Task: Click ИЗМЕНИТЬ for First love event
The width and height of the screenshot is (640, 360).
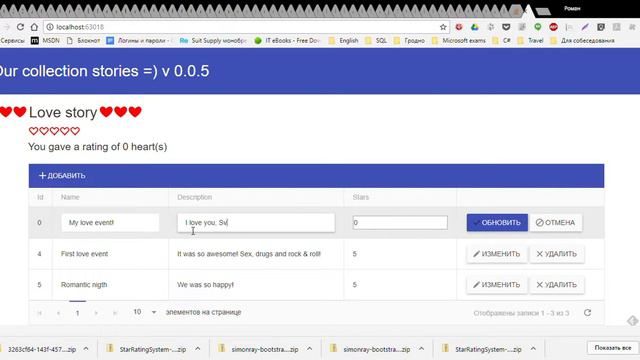Action: 497,254
